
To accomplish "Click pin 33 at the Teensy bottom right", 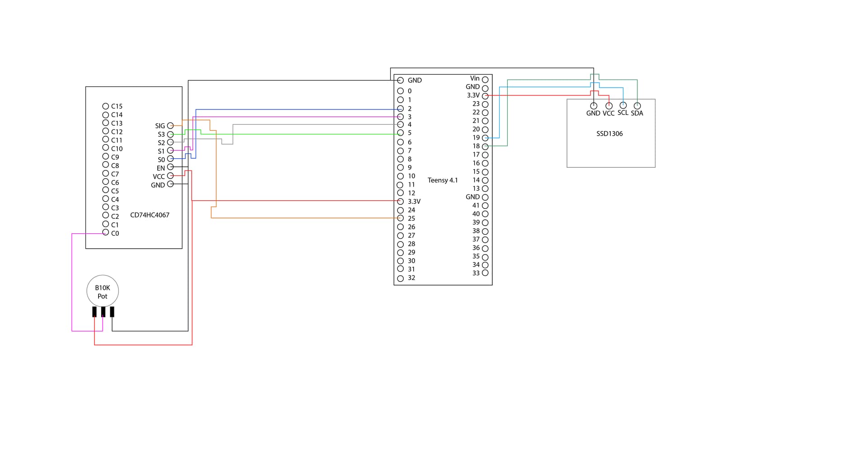I will (485, 273).
